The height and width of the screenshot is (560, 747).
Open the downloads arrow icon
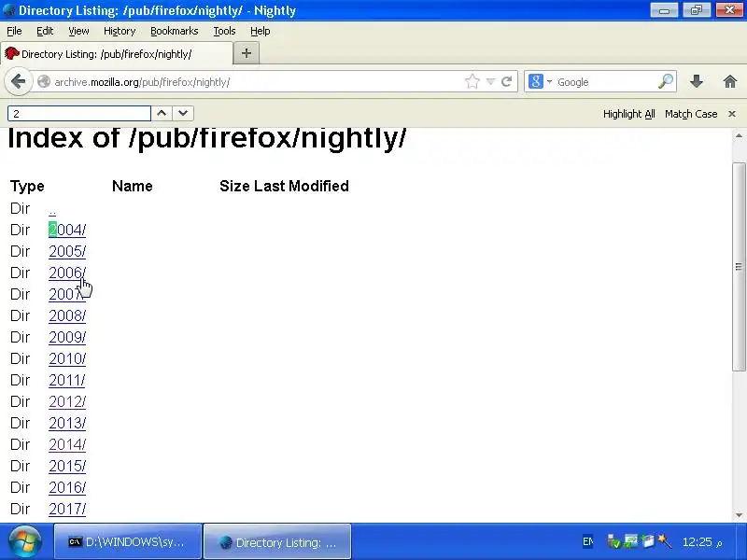697,81
